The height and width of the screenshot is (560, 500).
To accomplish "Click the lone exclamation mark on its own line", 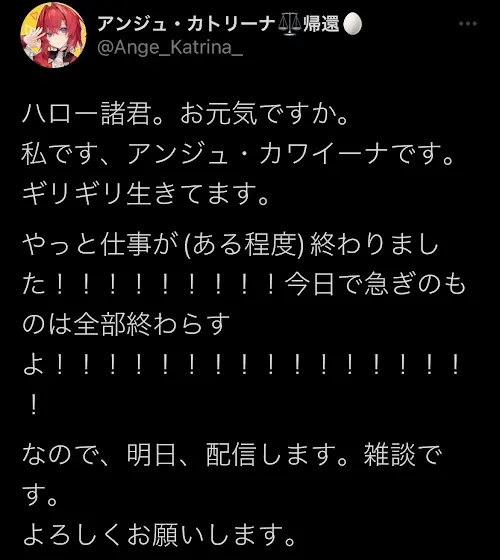I will click(x=33, y=406).
